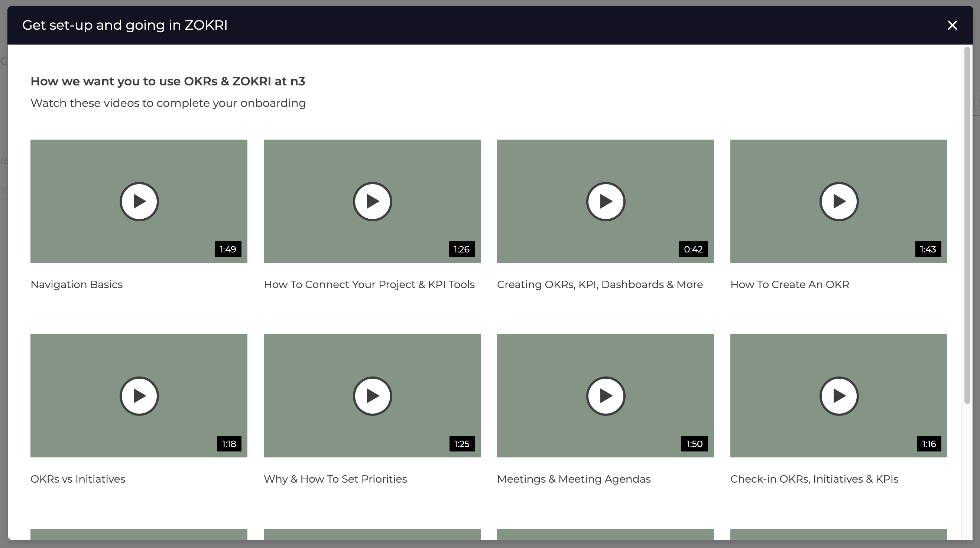Play Check-in OKRs, Initiatives & KPIs video
Viewport: 980px width, 548px height.
[839, 396]
